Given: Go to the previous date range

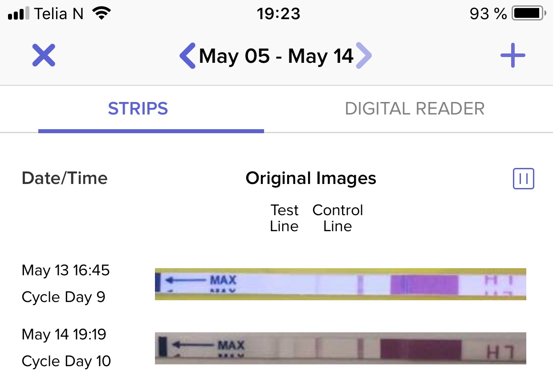Looking at the screenshot, I should click(187, 56).
